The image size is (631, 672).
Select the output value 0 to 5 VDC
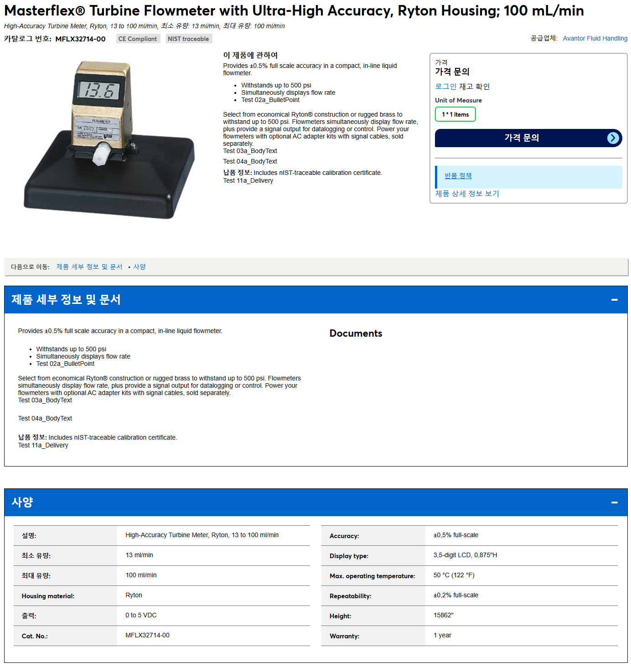coord(141,615)
